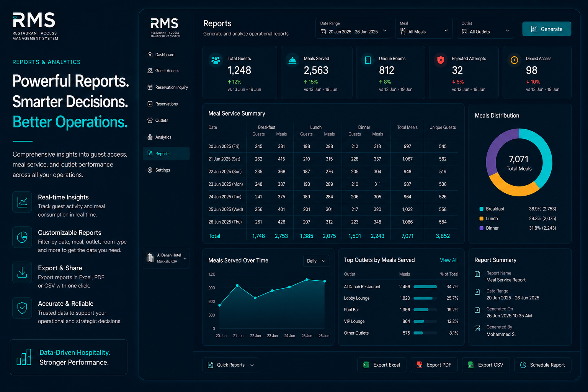The height and width of the screenshot is (392, 588).
Task: Click the Unique Rooms door icon
Action: (368, 60)
